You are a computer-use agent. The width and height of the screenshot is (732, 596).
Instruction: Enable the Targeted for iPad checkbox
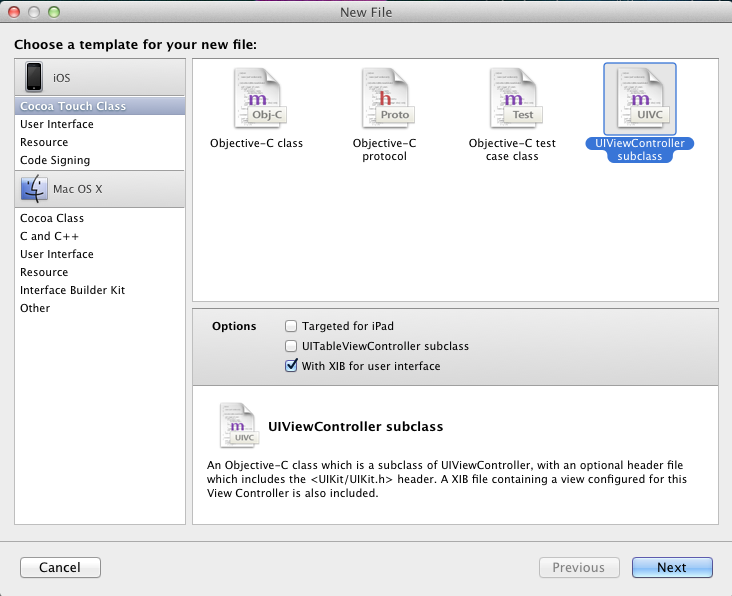[x=291, y=326]
